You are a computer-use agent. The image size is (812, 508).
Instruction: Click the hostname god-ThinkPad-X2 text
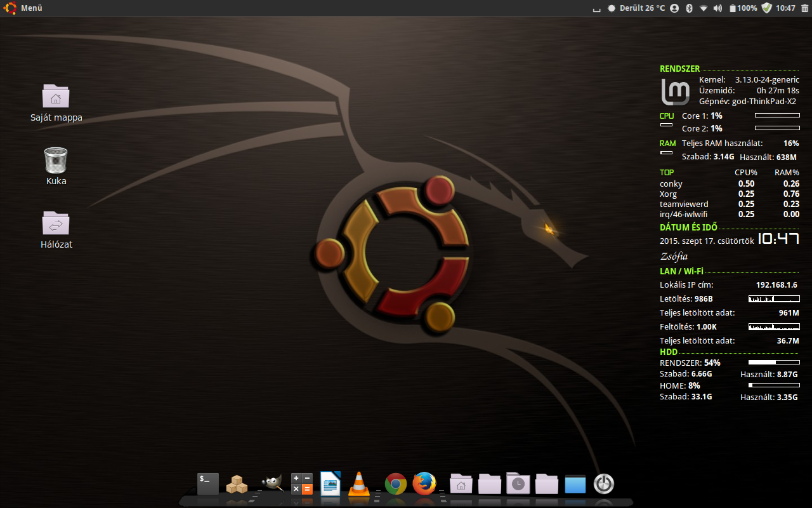(x=765, y=101)
